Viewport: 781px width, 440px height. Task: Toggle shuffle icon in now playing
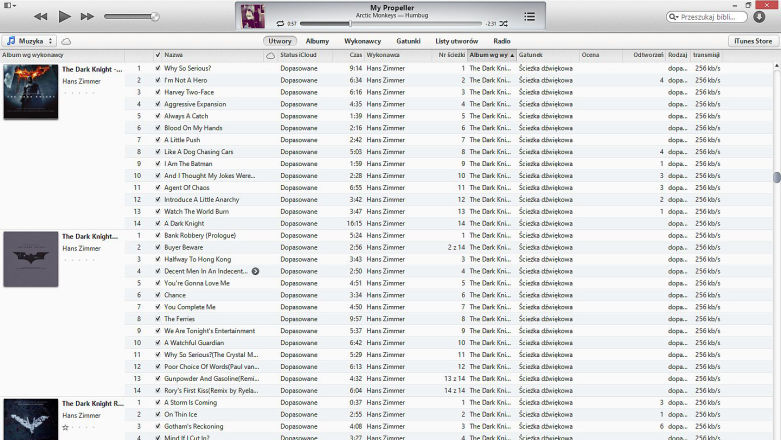click(504, 23)
